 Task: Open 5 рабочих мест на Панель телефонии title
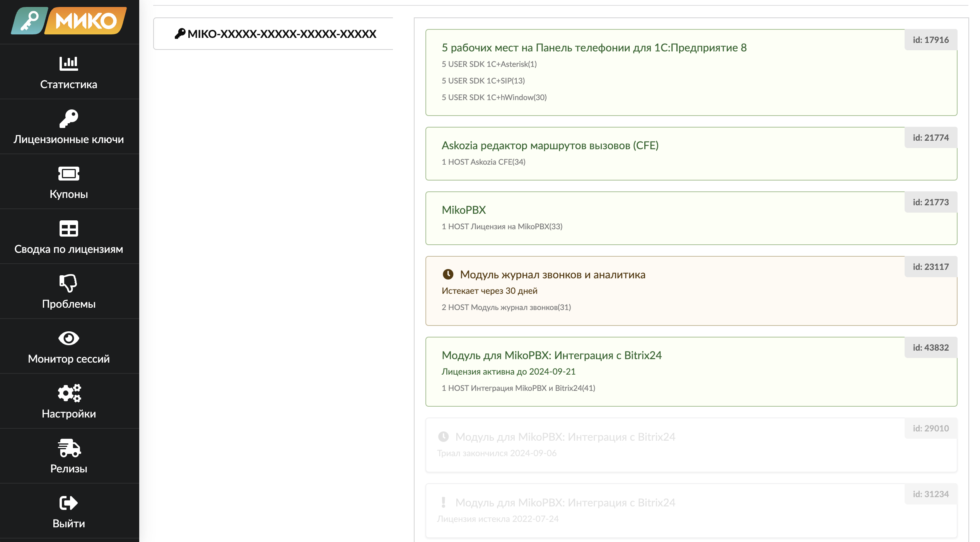coord(594,48)
